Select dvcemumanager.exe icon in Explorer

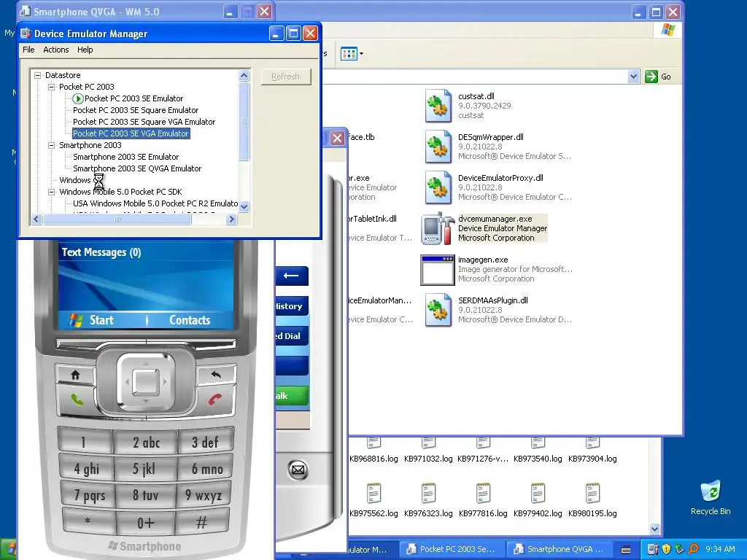coord(438,228)
